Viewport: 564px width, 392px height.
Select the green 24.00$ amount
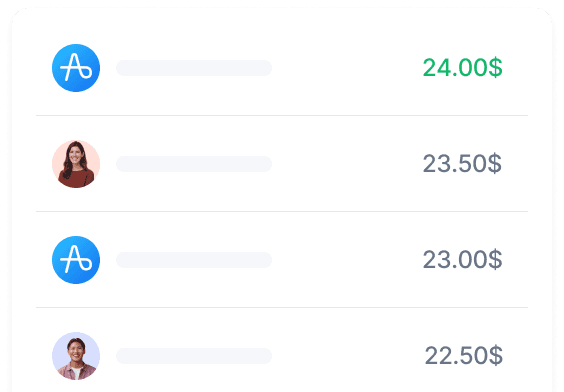click(463, 68)
